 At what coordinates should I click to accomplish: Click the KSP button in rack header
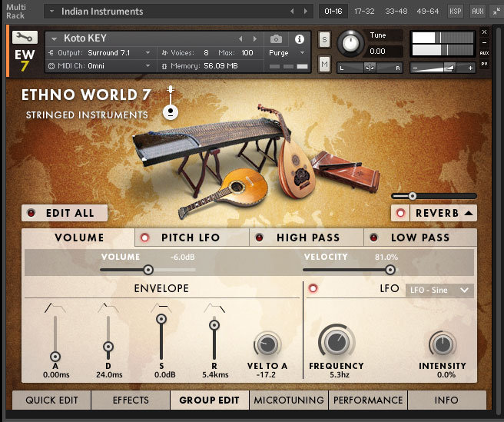(x=455, y=12)
